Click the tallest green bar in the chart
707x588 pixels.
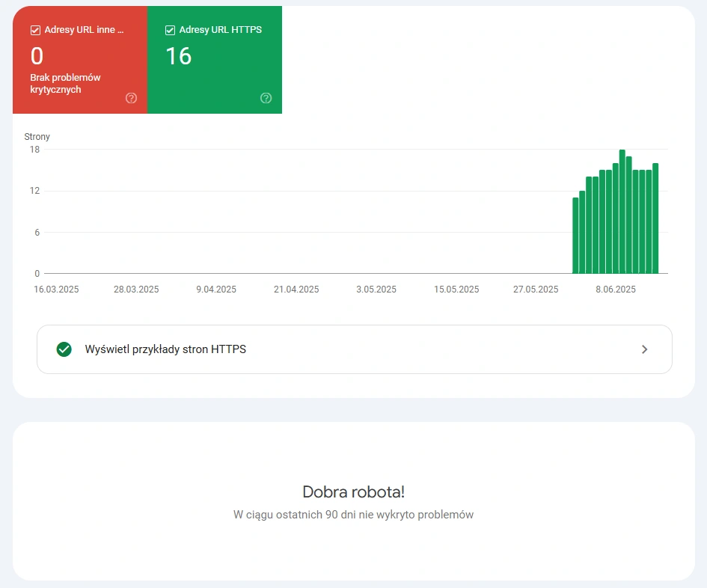622,213
